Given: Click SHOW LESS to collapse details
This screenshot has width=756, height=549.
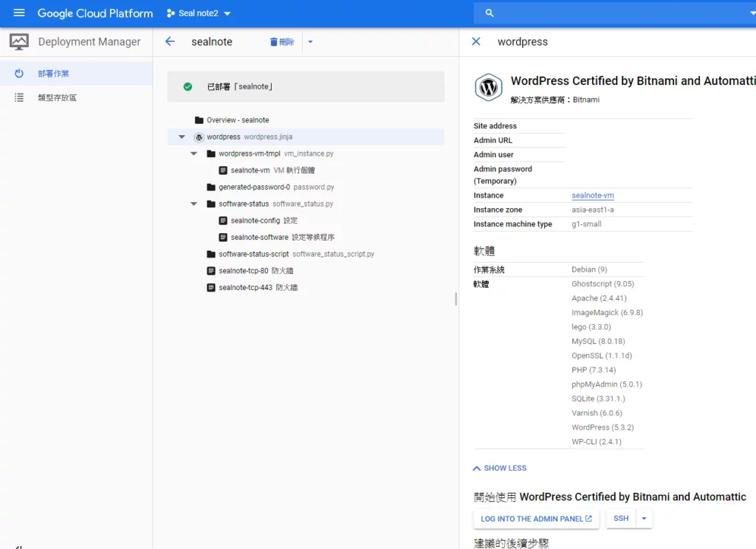Looking at the screenshot, I should 500,468.
